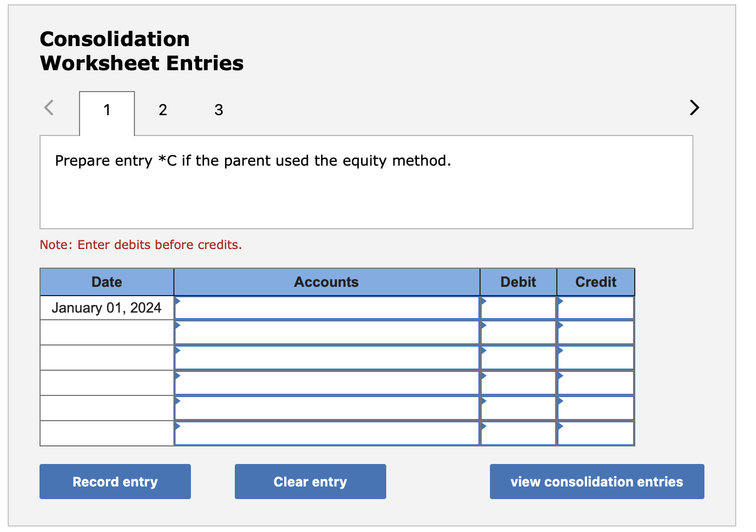Select entry tab 1

[106, 110]
